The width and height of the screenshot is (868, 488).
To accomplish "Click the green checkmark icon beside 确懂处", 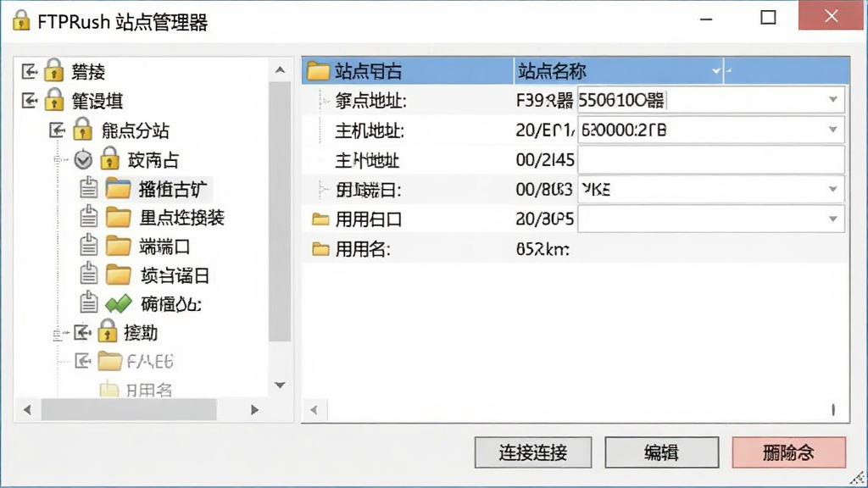I will [x=119, y=304].
